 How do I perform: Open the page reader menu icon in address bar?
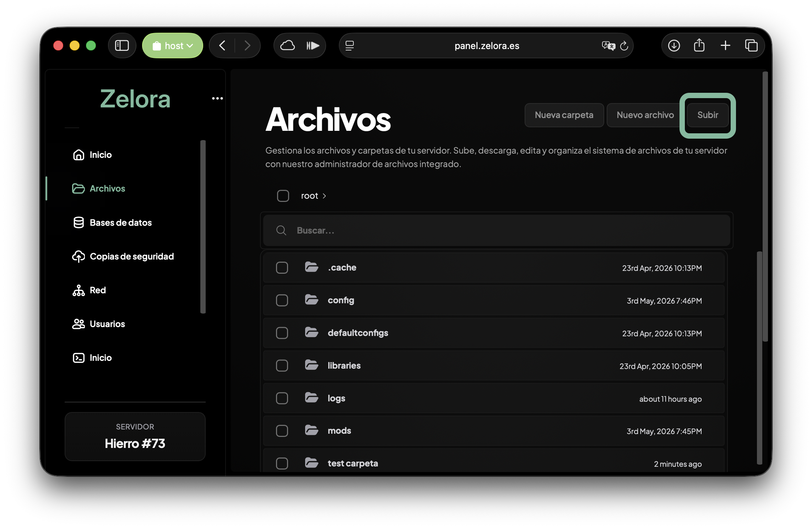pos(350,46)
